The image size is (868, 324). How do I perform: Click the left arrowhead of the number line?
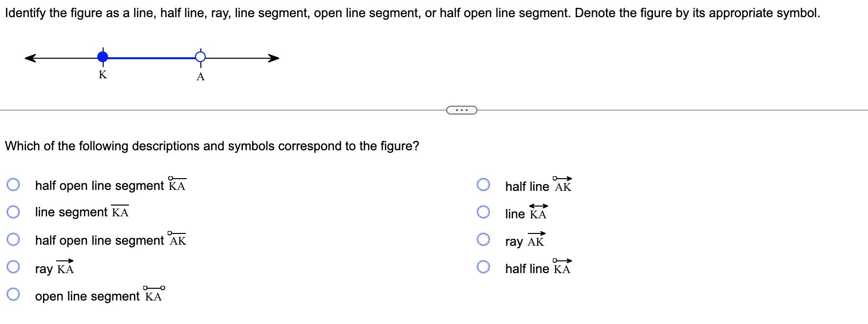coord(30,57)
